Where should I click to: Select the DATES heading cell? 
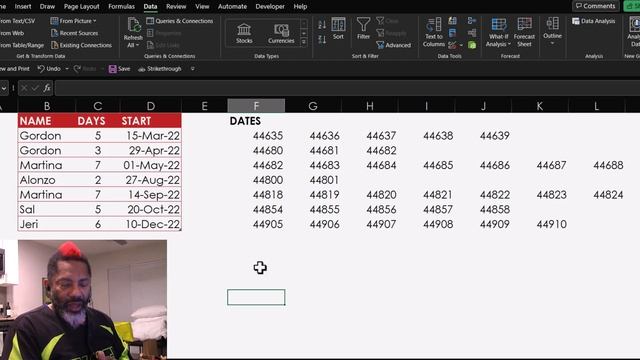tap(256, 121)
